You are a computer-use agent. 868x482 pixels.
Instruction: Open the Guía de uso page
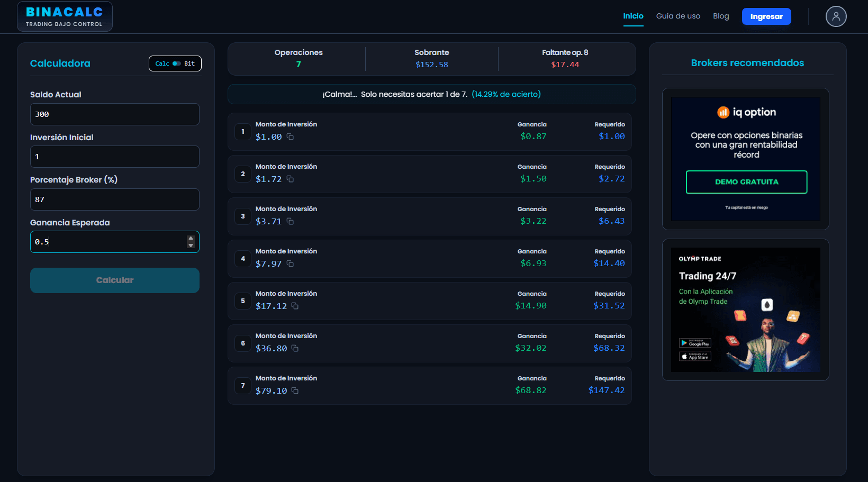pos(678,16)
